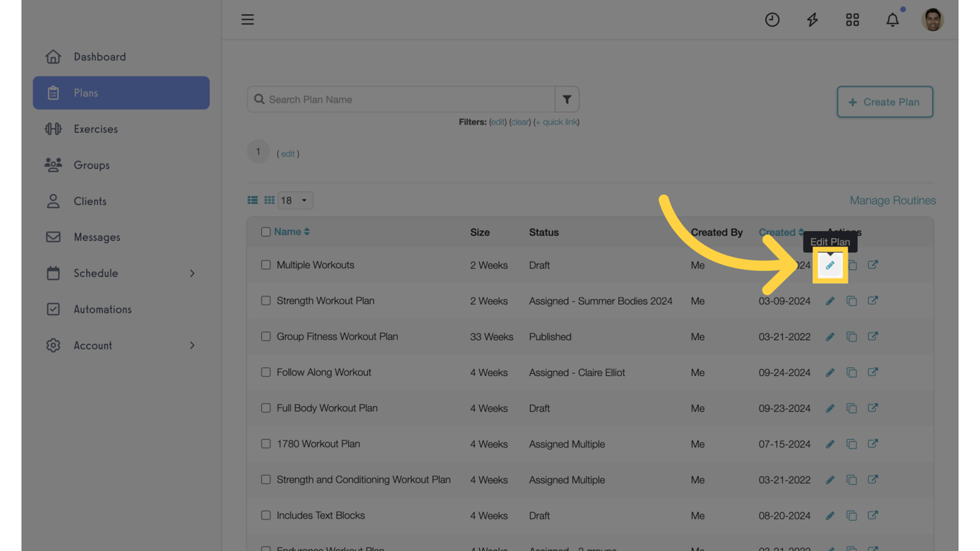The width and height of the screenshot is (980, 551).
Task: Click the clock history icon in top bar
Action: [772, 19]
